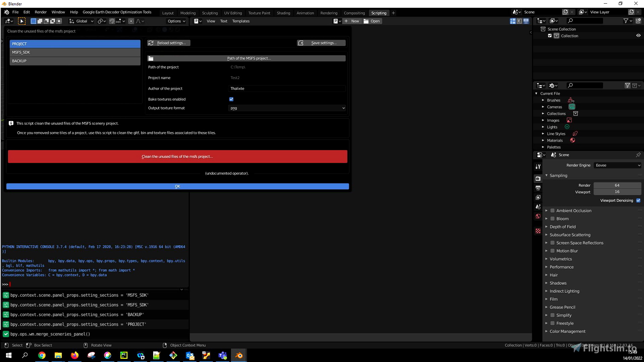Image resolution: width=644 pixels, height=362 pixels.
Task: Open the Google Earth Decoder Optimization Tools menu
Action: 117,12
